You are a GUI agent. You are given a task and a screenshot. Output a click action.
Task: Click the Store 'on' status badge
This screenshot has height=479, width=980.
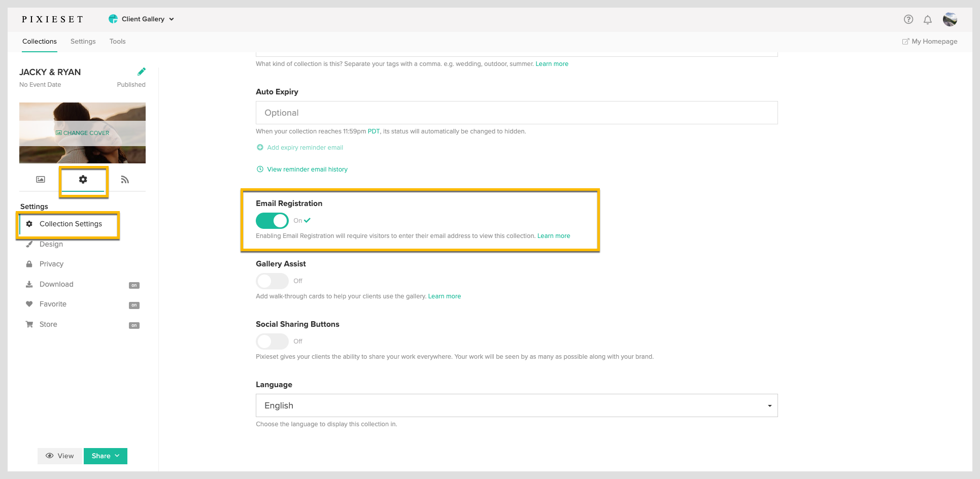134,325
